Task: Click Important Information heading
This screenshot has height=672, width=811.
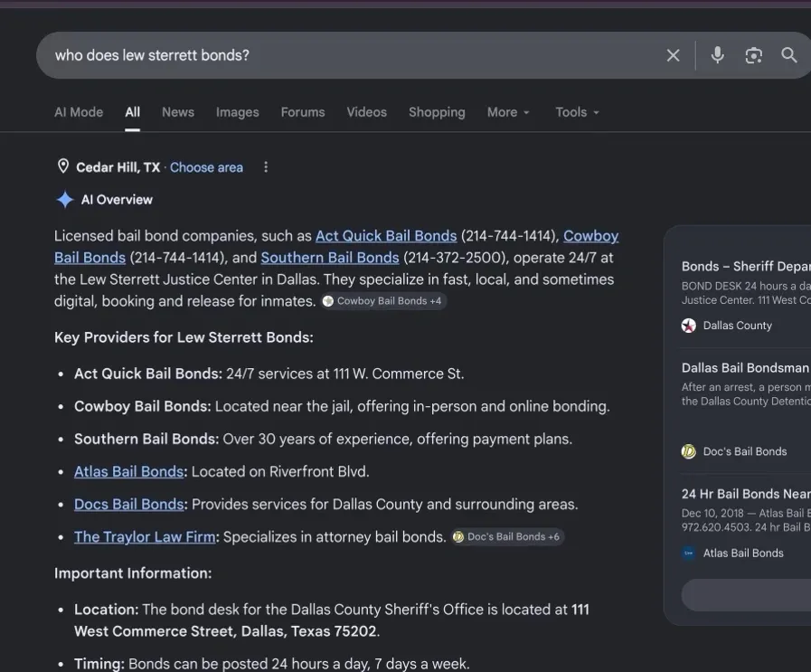Action: coord(133,573)
